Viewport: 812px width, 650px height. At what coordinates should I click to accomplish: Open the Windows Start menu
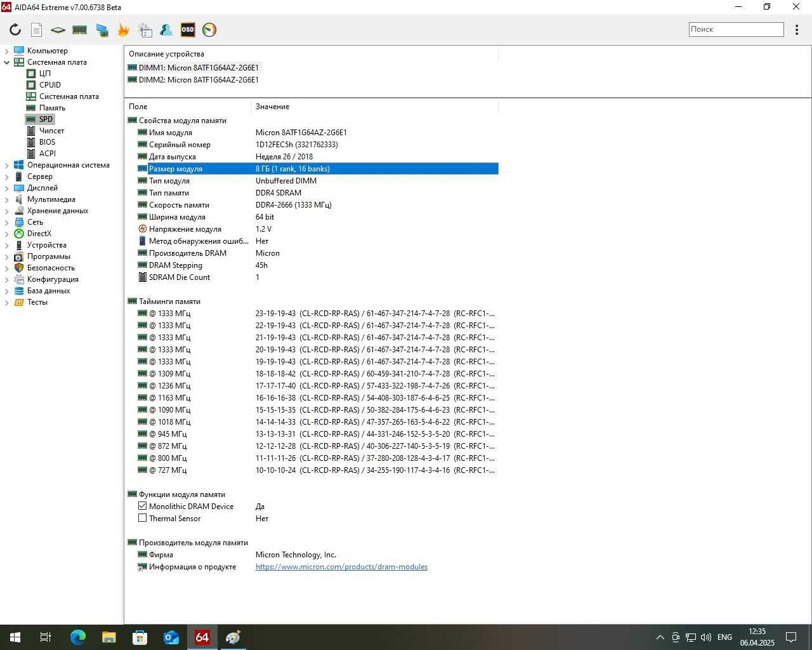point(15,637)
